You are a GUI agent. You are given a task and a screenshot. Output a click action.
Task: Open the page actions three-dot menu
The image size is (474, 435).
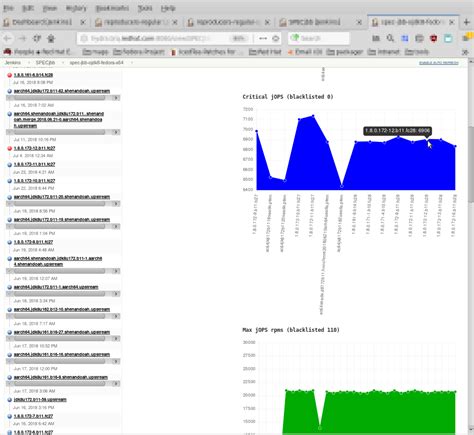(x=263, y=38)
